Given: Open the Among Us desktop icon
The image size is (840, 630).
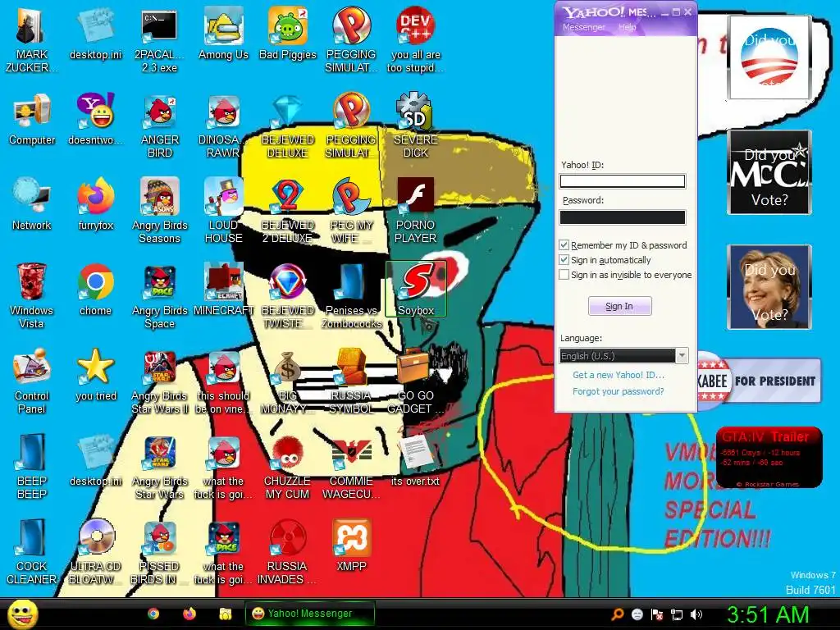Looking at the screenshot, I should pos(223,33).
